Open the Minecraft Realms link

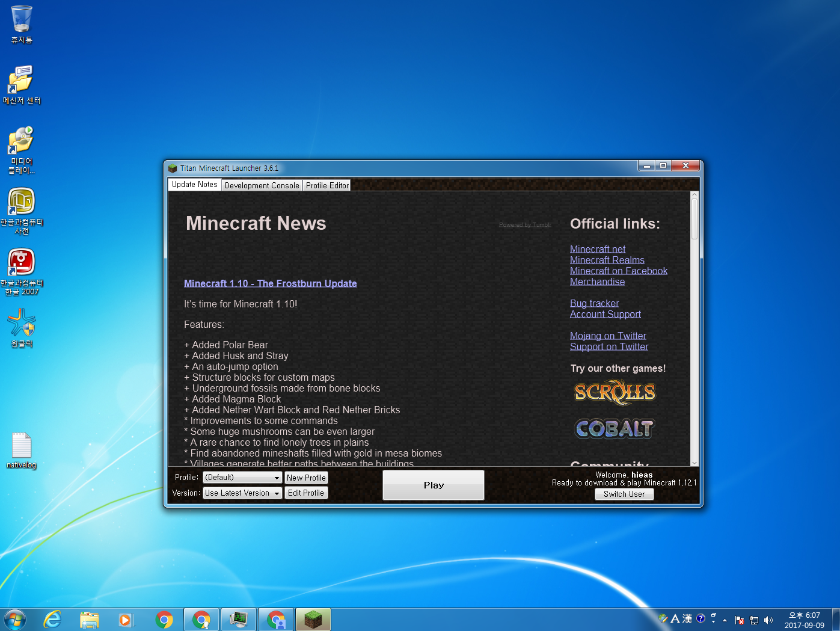607,260
